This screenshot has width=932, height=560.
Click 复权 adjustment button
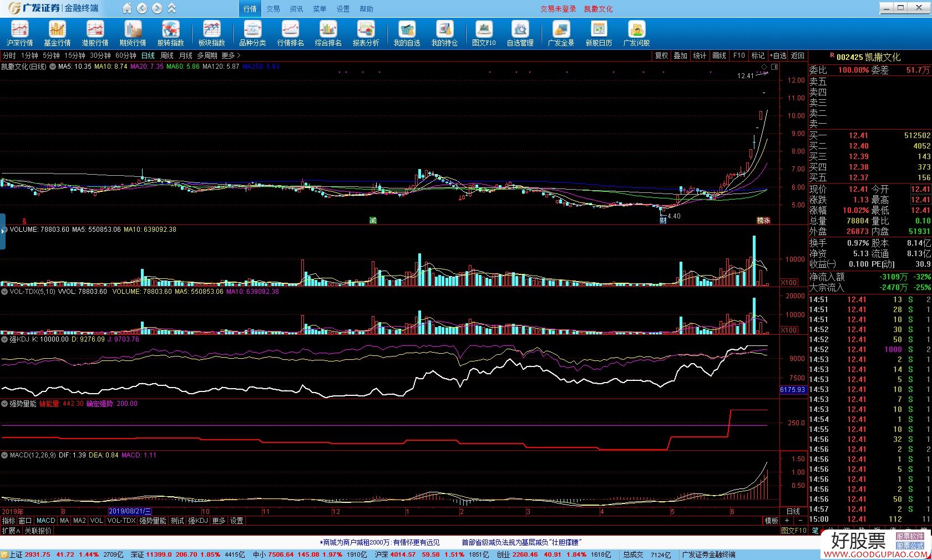click(661, 55)
